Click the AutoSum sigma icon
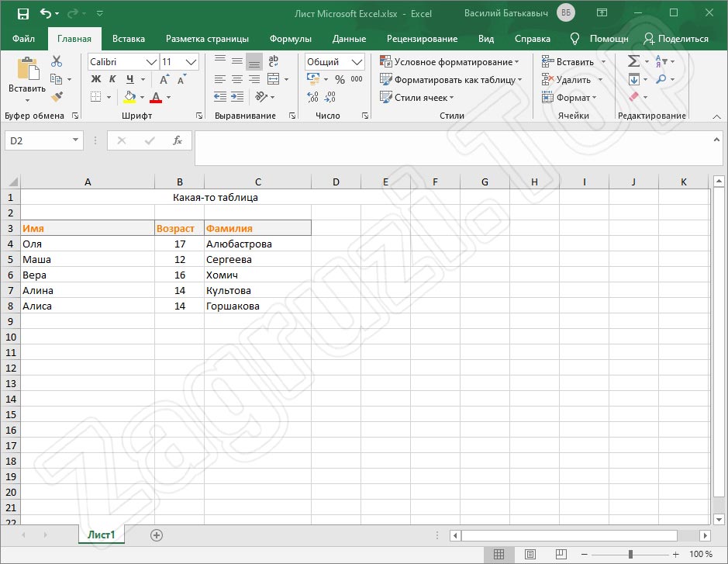The height and width of the screenshot is (564, 728). [633, 61]
